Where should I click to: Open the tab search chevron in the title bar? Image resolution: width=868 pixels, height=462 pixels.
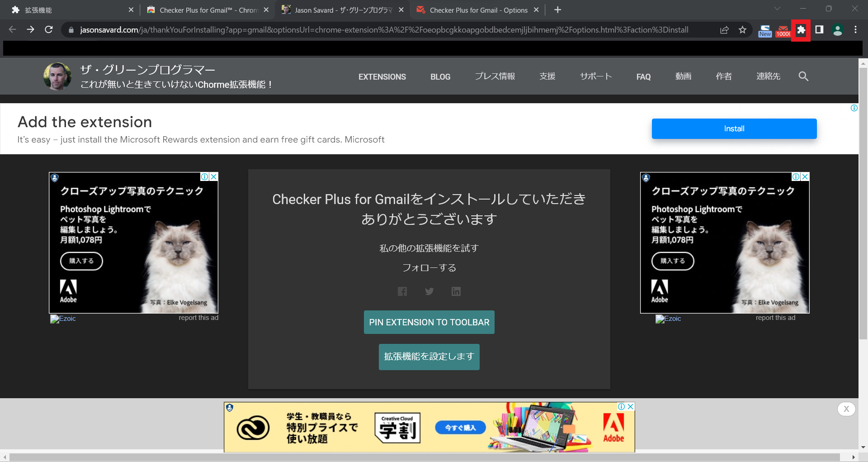tap(777, 9)
